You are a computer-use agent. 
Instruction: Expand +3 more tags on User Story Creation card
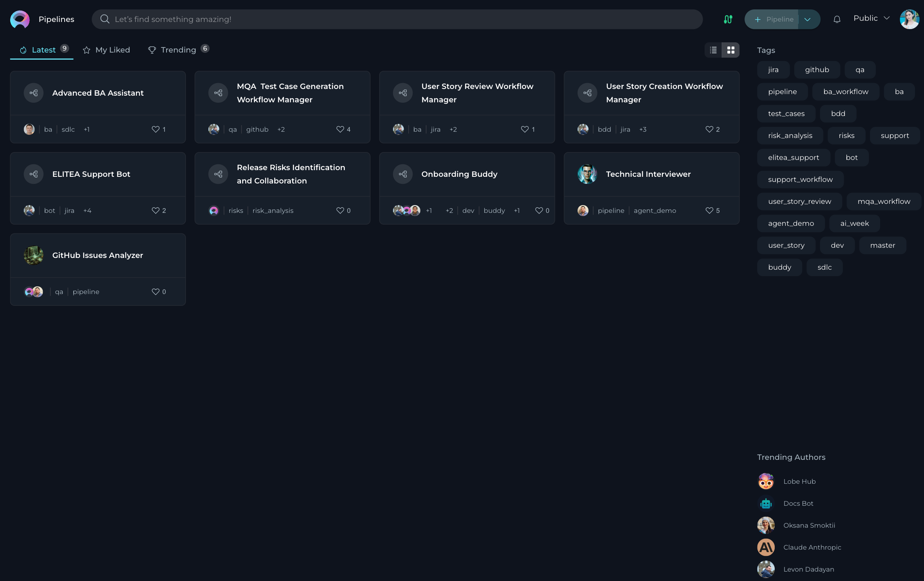[643, 129]
